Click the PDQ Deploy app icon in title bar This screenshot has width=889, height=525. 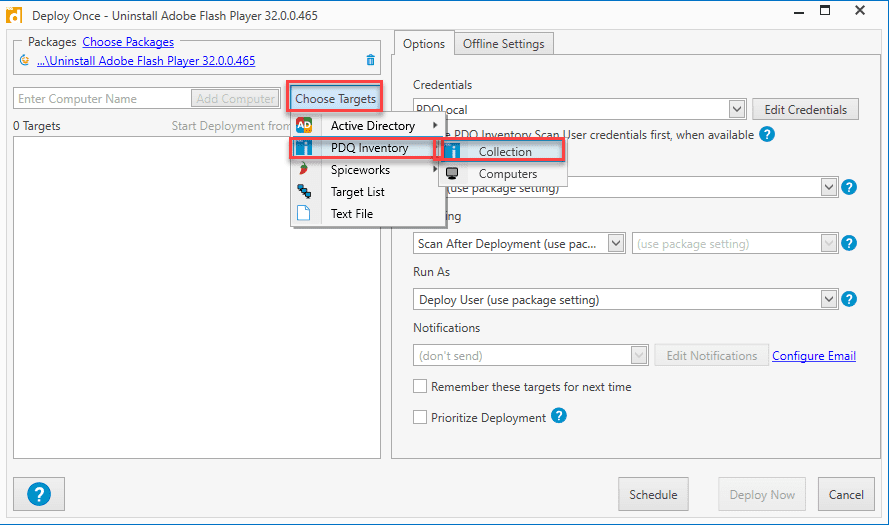click(x=14, y=15)
